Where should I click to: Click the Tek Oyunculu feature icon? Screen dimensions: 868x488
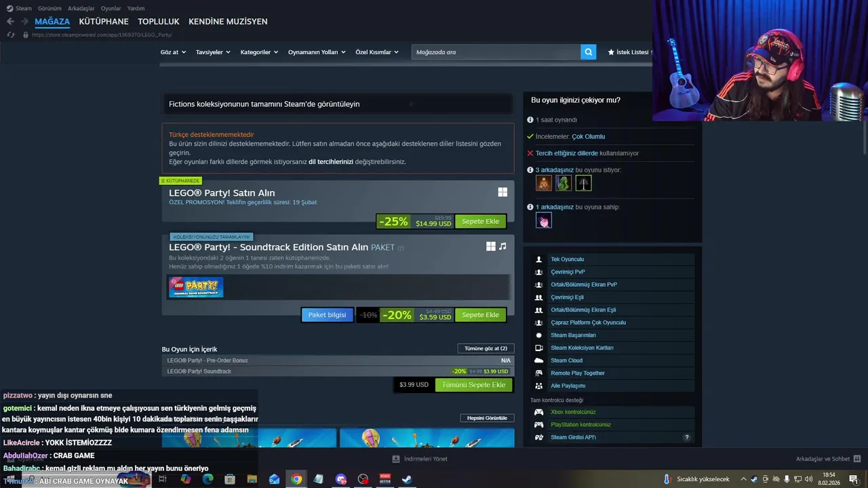pos(539,260)
